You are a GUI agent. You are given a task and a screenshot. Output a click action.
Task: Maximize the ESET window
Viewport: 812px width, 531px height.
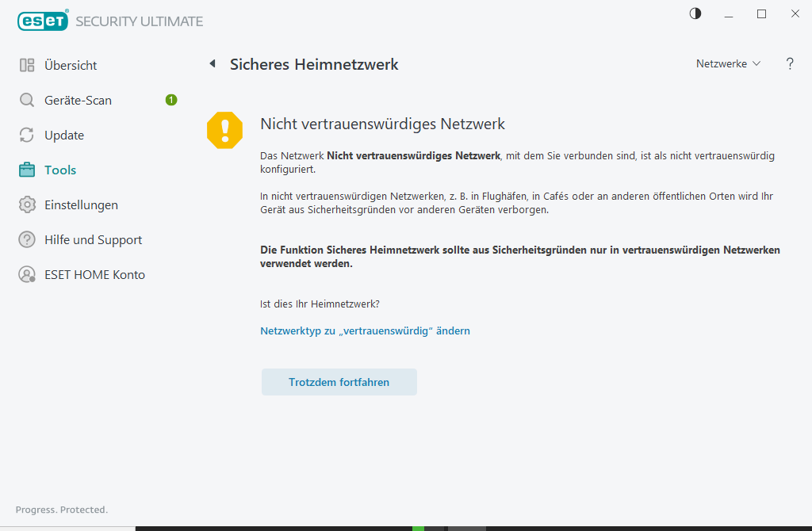[762, 14]
